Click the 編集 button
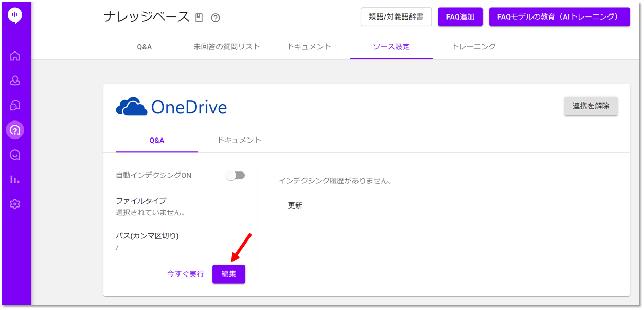Screen dimensions: 644x310 pyautogui.click(x=229, y=274)
